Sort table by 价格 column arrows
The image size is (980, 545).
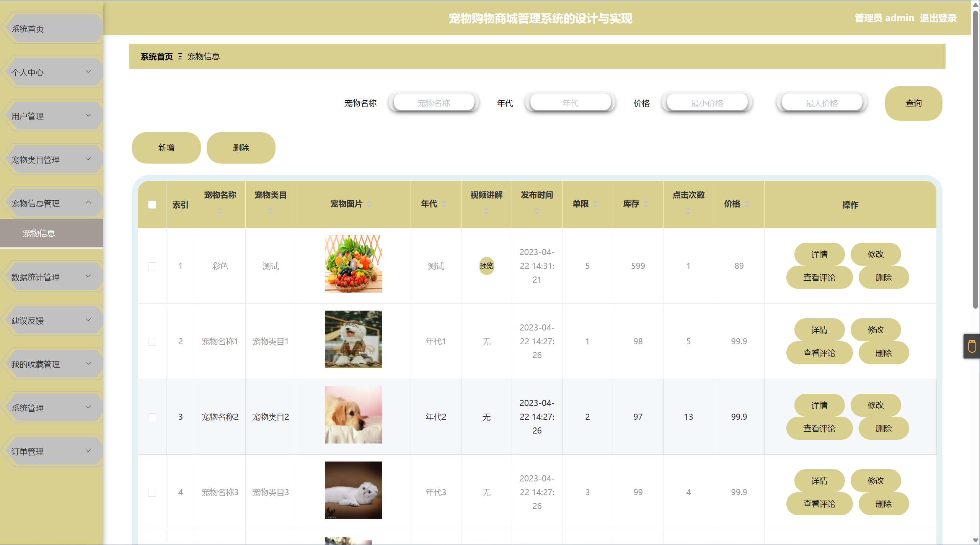point(747,204)
